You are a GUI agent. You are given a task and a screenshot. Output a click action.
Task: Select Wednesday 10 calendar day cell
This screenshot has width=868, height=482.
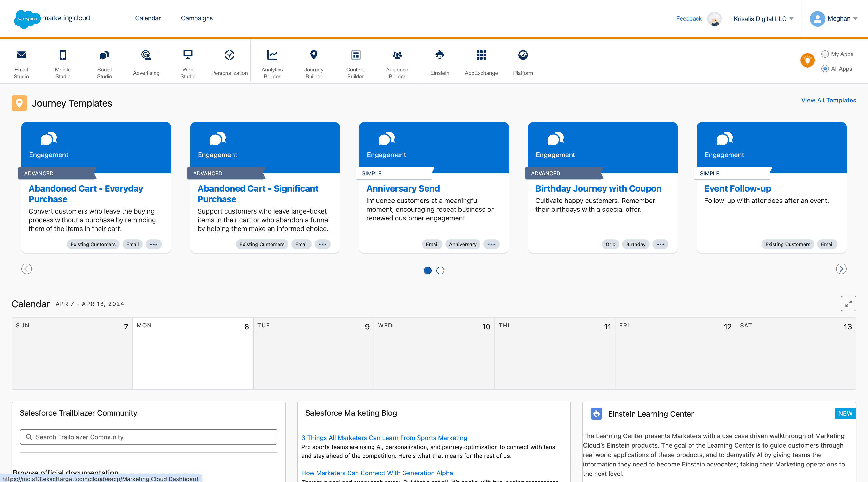[x=434, y=354]
